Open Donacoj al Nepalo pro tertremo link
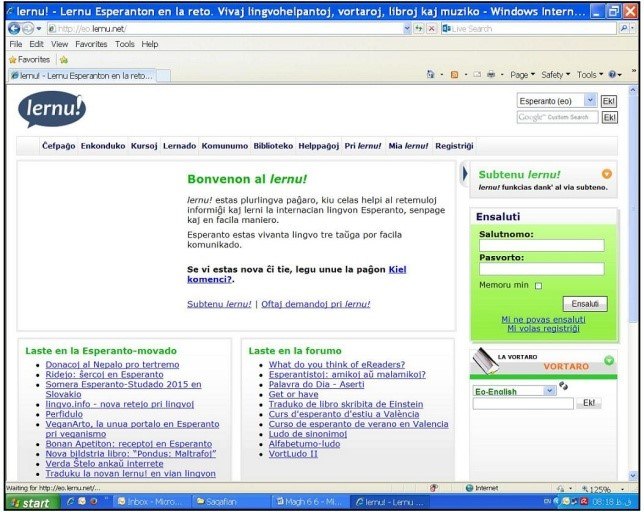644x512 pixels. tap(112, 364)
